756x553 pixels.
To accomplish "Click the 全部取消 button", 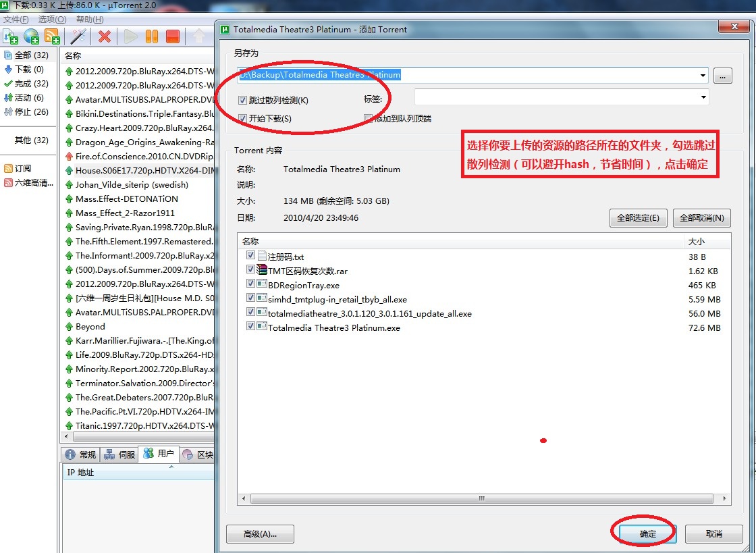I will (x=701, y=218).
